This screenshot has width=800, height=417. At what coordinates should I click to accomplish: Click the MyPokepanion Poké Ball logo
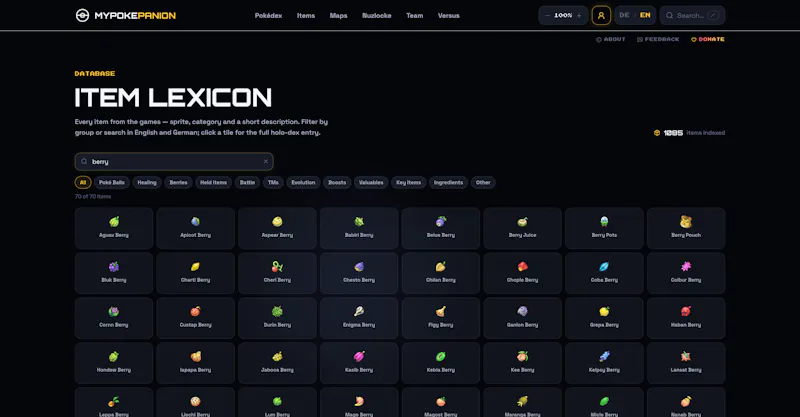point(82,15)
